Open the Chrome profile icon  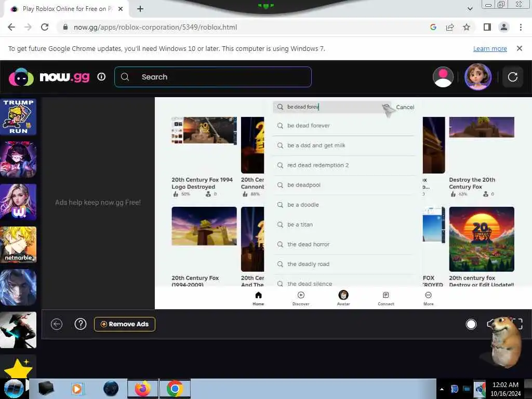click(x=504, y=27)
